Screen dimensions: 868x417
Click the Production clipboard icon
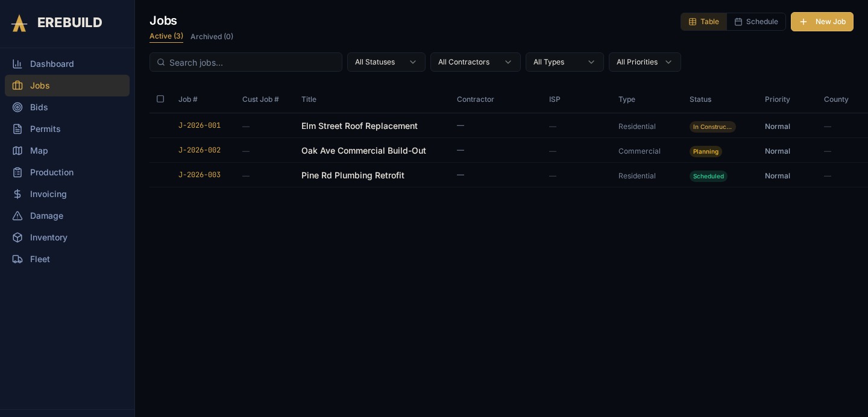click(17, 172)
